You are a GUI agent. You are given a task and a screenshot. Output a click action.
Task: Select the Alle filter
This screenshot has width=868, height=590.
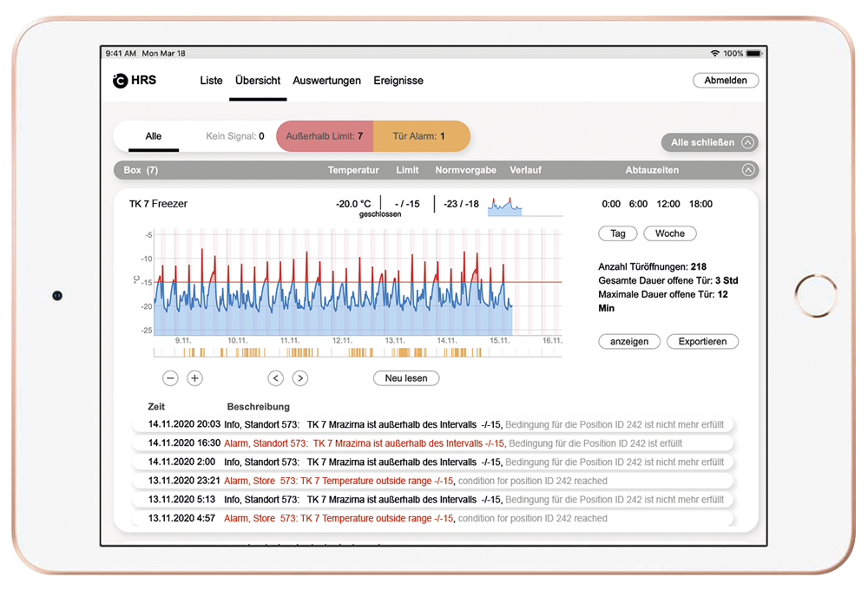click(x=154, y=136)
